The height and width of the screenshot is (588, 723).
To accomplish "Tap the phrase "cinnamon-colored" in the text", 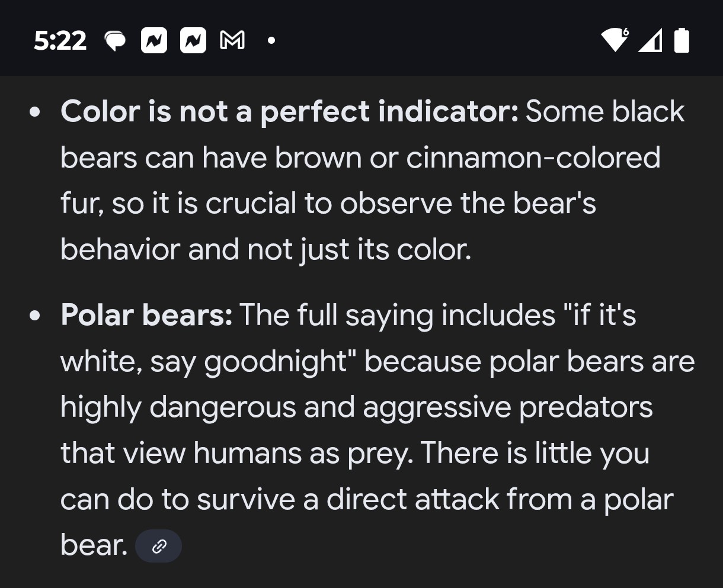I will click(x=533, y=158).
